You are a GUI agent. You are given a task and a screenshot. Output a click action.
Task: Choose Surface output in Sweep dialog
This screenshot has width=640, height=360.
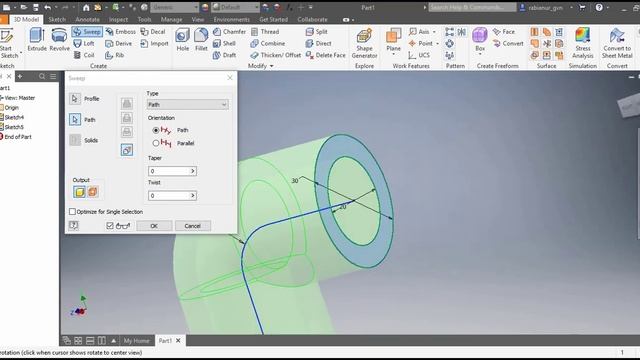[93, 191]
